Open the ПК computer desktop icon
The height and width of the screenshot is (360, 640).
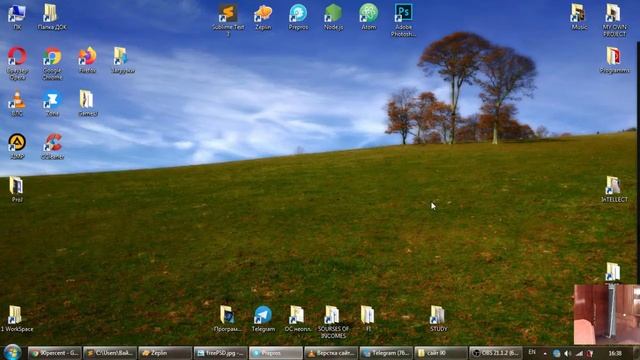click(17, 17)
